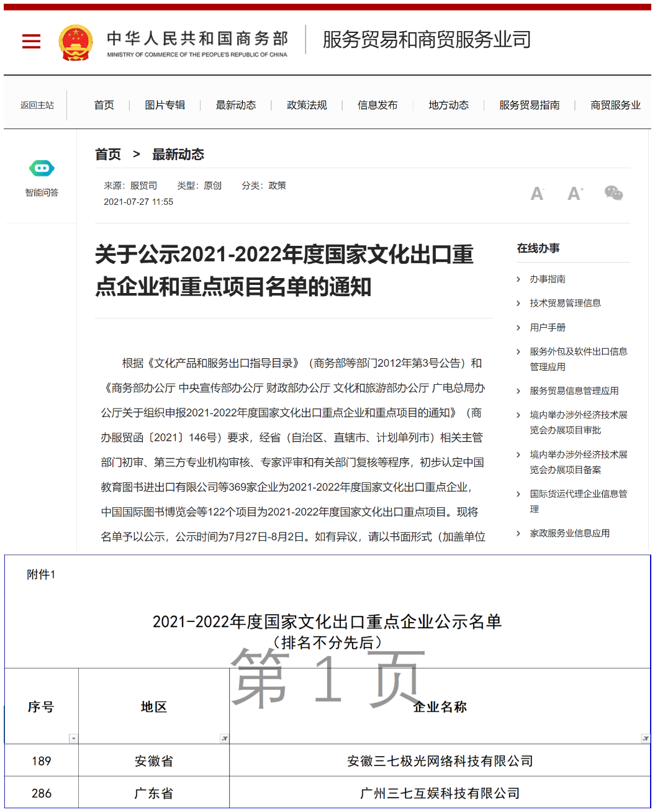Open 境内举办涉外经济技术展览会办展项目审批 link
Viewport: 655px width, 812px height.
(x=578, y=422)
